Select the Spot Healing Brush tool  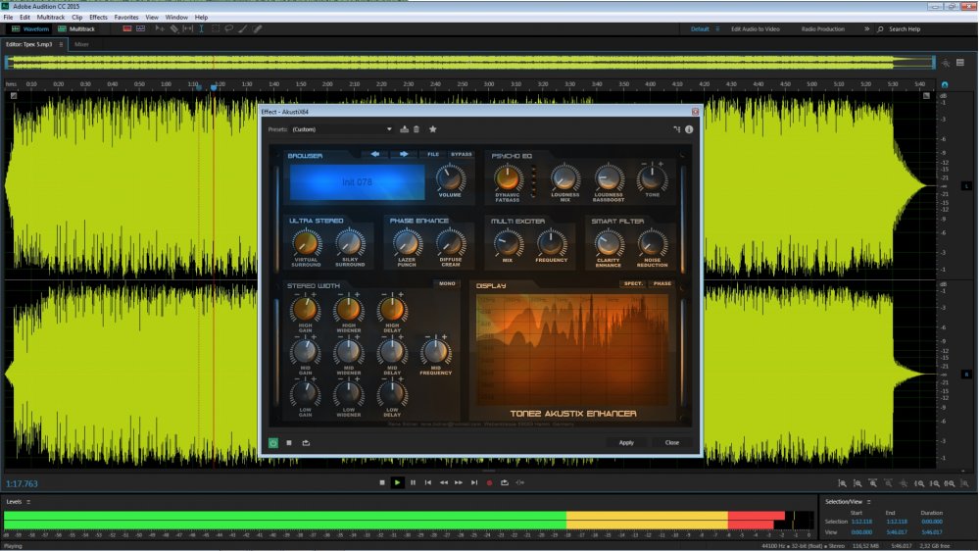coord(257,28)
